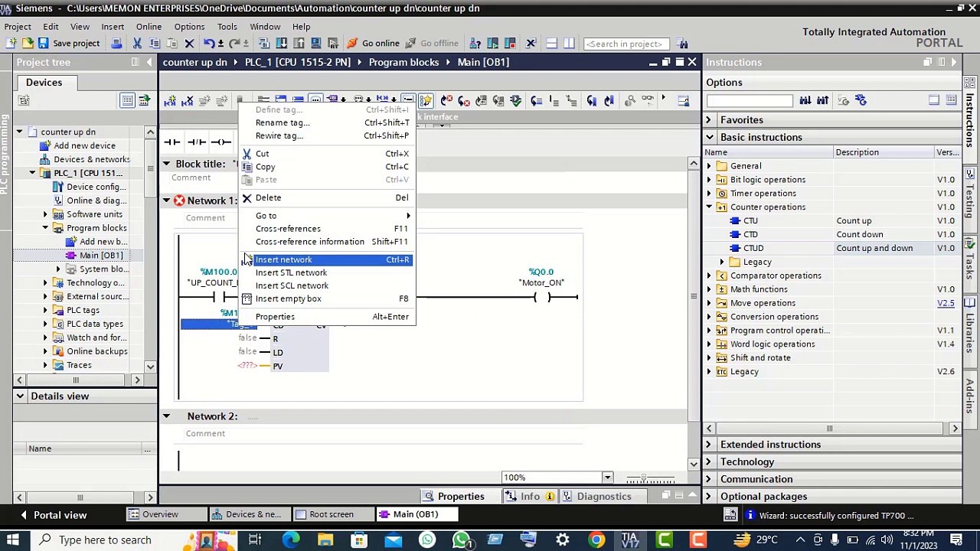Expand the Bit logic operations folder
The width and height of the screenshot is (980, 551).
point(709,180)
